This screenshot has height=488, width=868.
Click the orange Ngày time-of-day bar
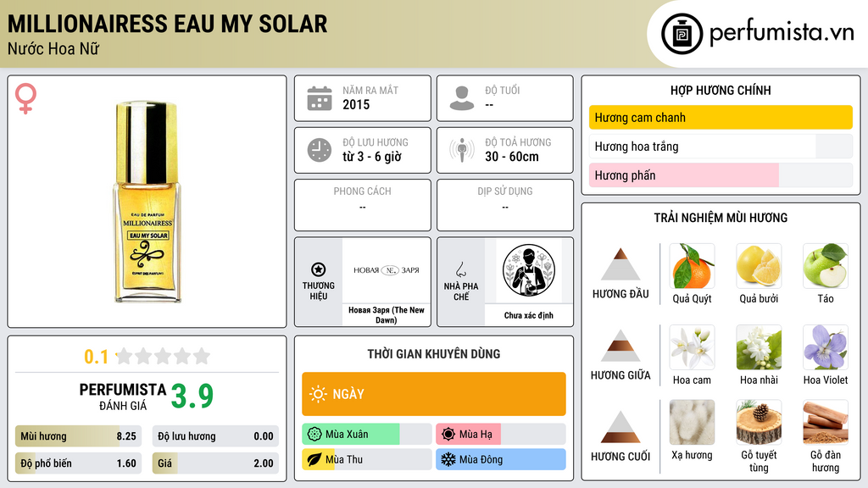click(x=434, y=394)
